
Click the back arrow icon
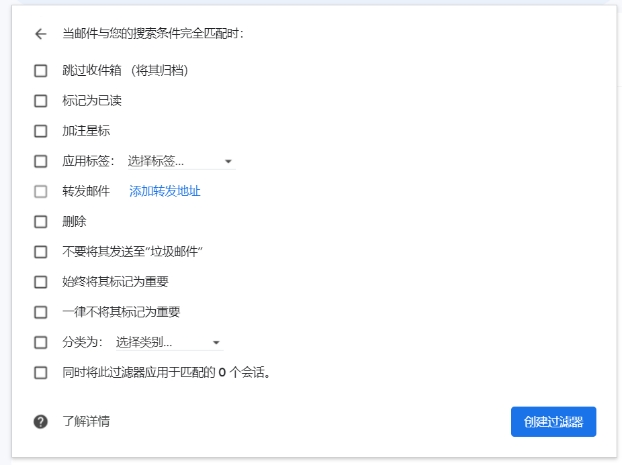pos(40,34)
